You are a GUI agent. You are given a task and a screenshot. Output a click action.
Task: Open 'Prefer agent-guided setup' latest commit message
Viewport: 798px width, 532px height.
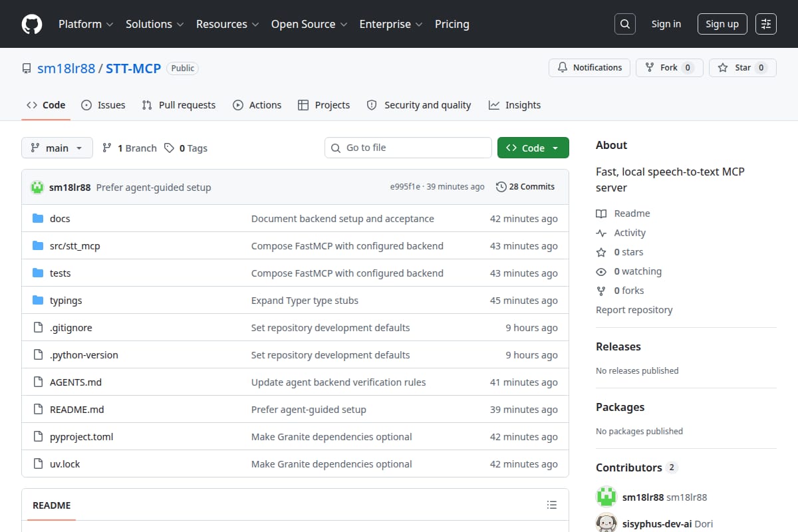pyautogui.click(x=154, y=188)
